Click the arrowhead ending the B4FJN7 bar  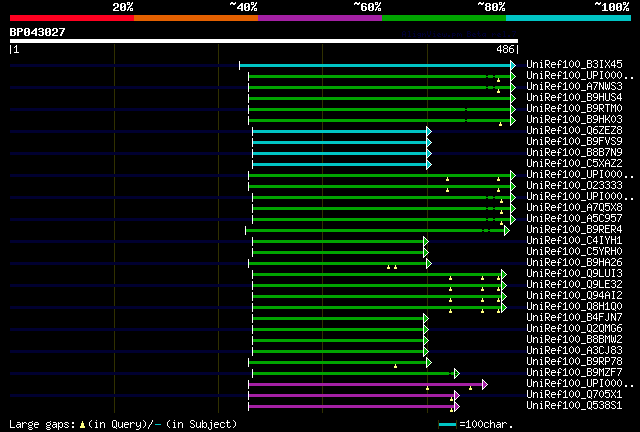pyautogui.click(x=426, y=319)
